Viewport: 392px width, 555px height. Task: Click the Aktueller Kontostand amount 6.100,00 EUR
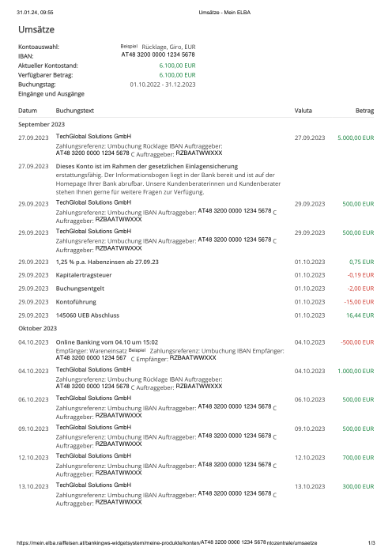click(177, 66)
